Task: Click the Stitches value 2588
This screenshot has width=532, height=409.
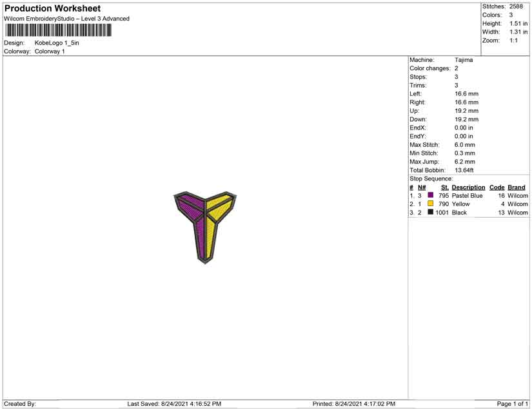Action: click(x=516, y=6)
